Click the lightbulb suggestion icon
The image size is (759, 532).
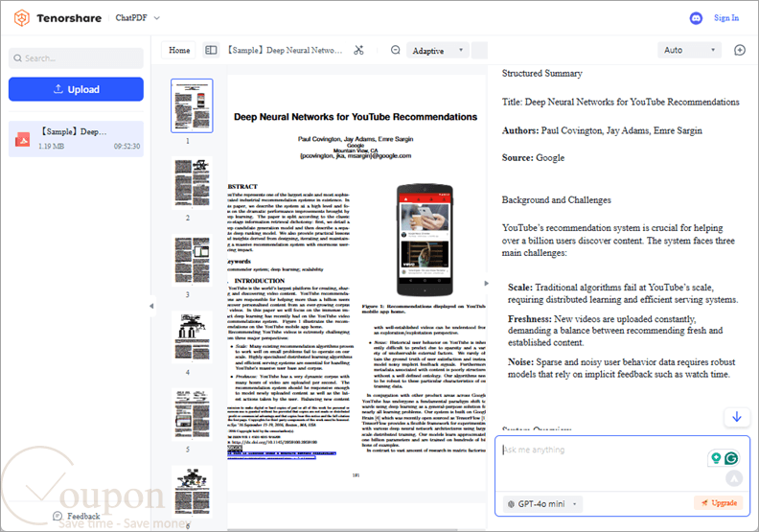click(x=716, y=457)
